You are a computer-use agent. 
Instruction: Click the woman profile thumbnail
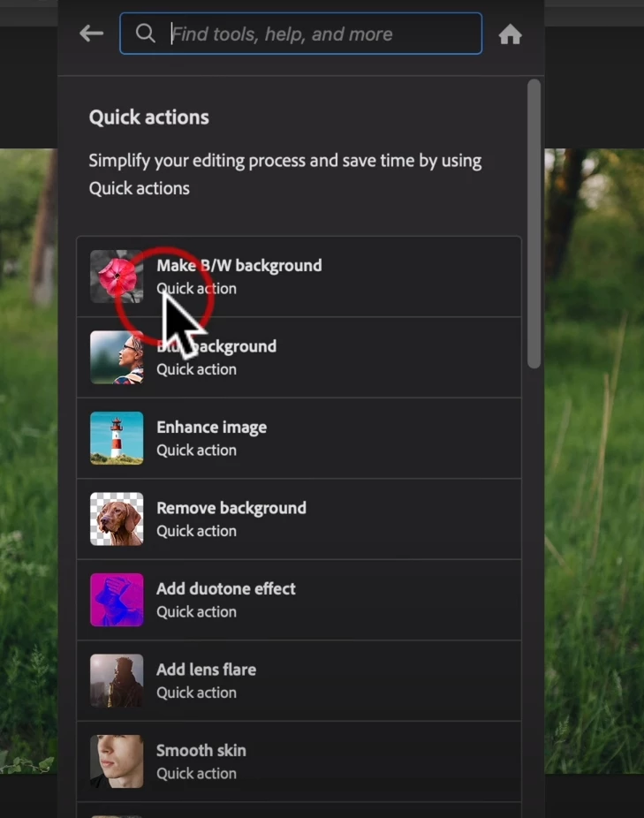117,358
